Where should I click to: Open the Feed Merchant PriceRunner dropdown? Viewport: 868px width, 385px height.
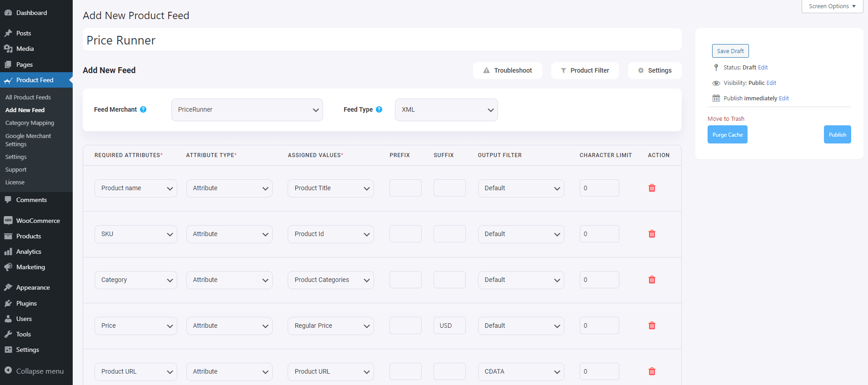247,110
